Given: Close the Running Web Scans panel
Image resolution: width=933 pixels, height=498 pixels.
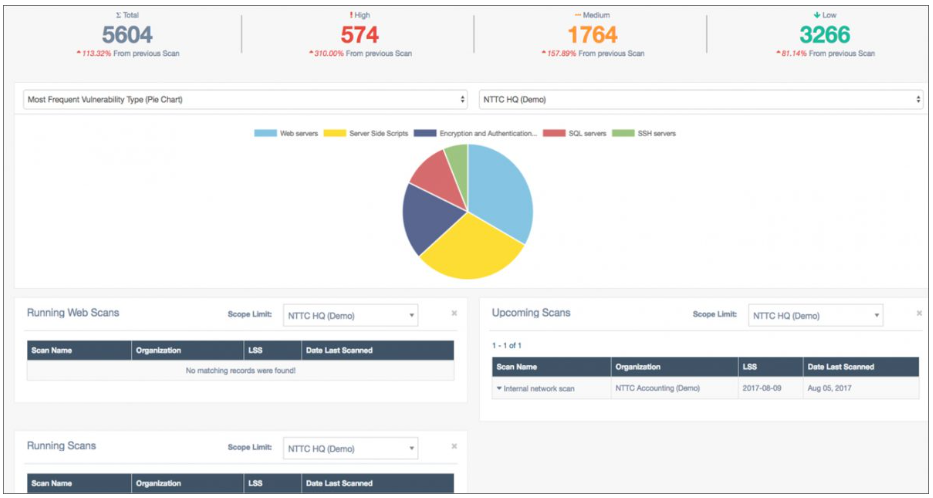Looking at the screenshot, I should [x=454, y=313].
